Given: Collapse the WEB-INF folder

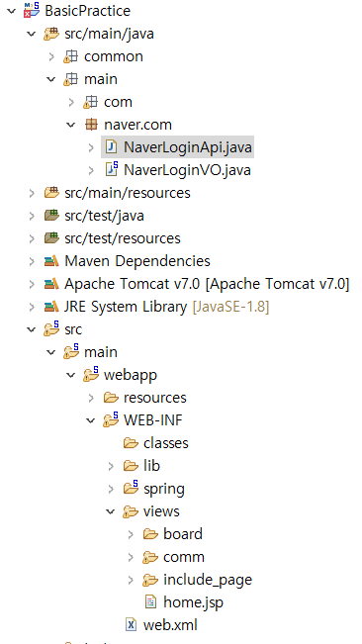Looking at the screenshot, I should pos(91,420).
